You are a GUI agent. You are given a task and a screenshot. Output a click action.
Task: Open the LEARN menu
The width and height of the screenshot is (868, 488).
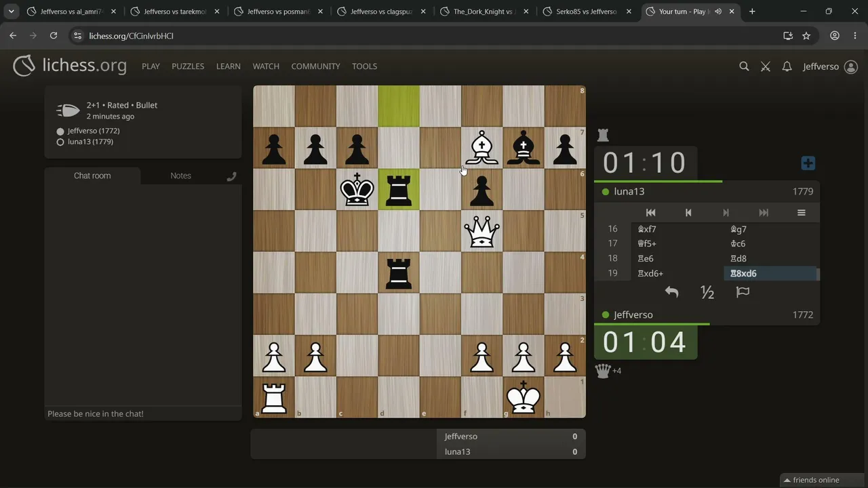point(229,66)
